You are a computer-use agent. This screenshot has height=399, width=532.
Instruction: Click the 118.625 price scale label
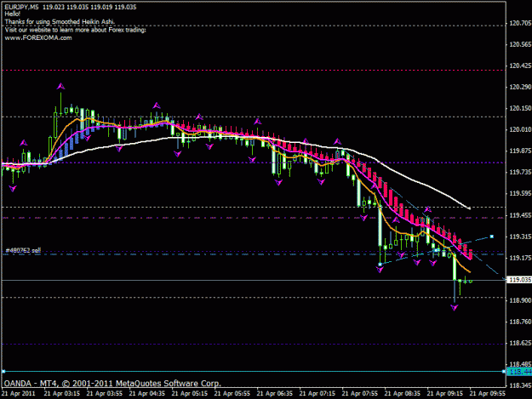pyautogui.click(x=520, y=343)
